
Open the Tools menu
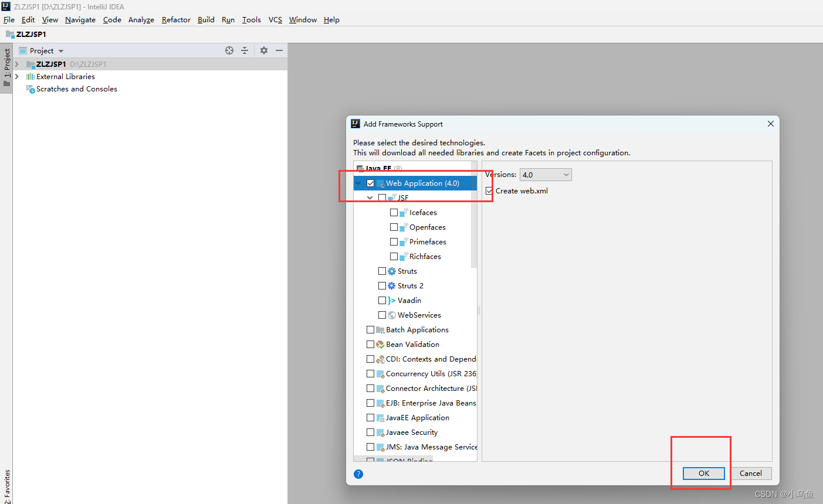point(251,19)
